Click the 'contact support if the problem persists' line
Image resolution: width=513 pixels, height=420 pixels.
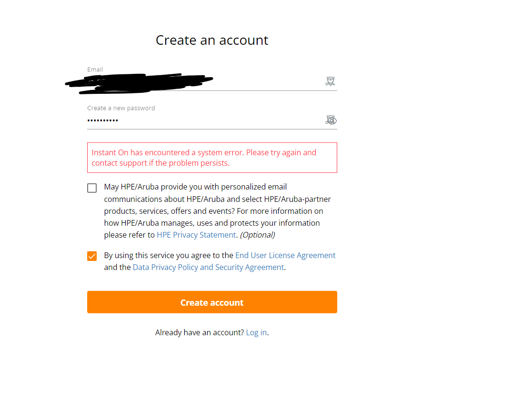tap(161, 163)
